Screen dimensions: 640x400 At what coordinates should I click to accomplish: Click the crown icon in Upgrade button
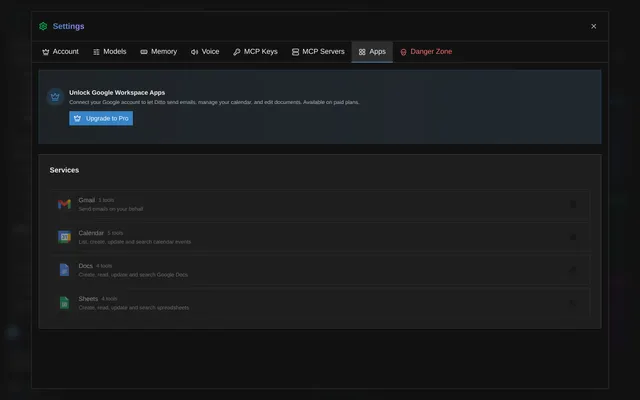coord(78,118)
